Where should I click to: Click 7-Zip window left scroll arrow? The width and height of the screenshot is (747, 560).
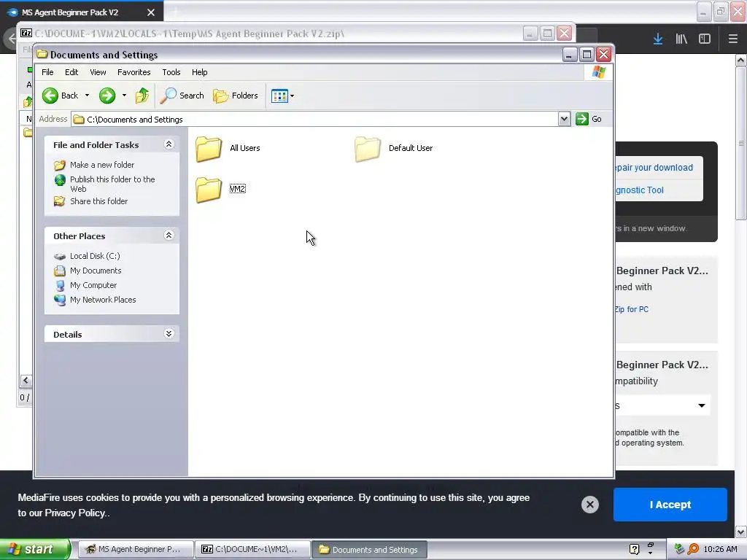26,381
